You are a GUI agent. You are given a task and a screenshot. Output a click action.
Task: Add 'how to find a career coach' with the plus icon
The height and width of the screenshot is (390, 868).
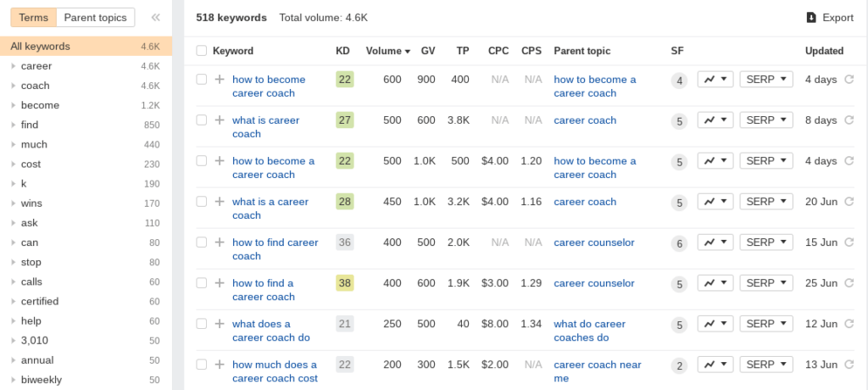pos(220,283)
